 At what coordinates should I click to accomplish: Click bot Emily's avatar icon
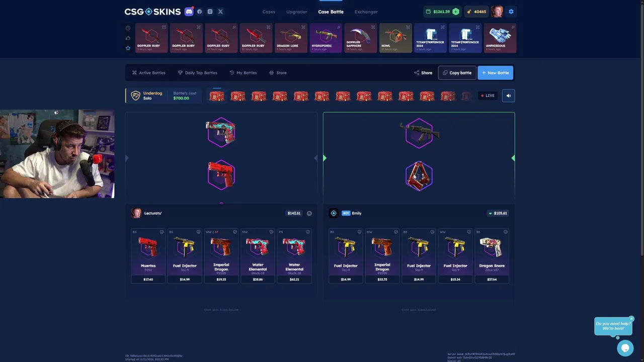pyautogui.click(x=334, y=213)
